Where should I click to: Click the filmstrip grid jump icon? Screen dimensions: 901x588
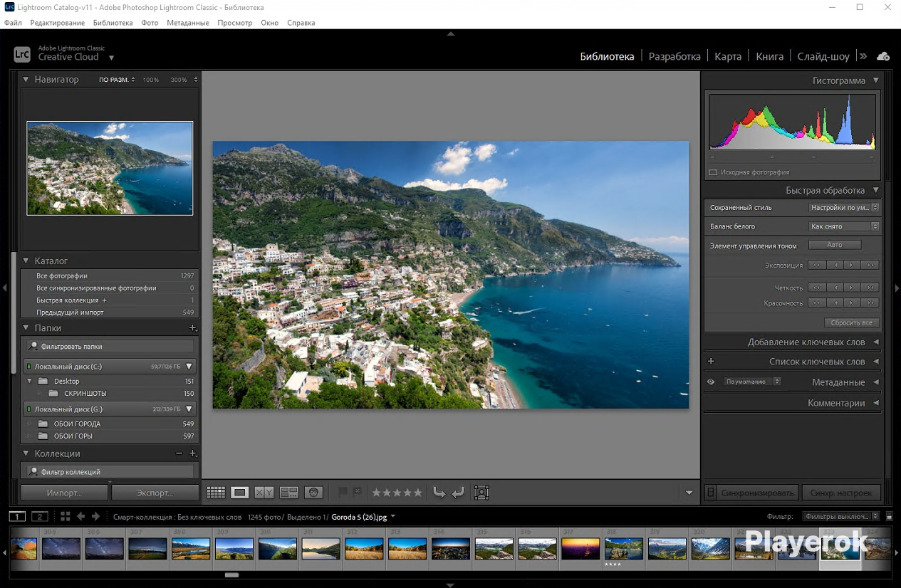coord(65,517)
